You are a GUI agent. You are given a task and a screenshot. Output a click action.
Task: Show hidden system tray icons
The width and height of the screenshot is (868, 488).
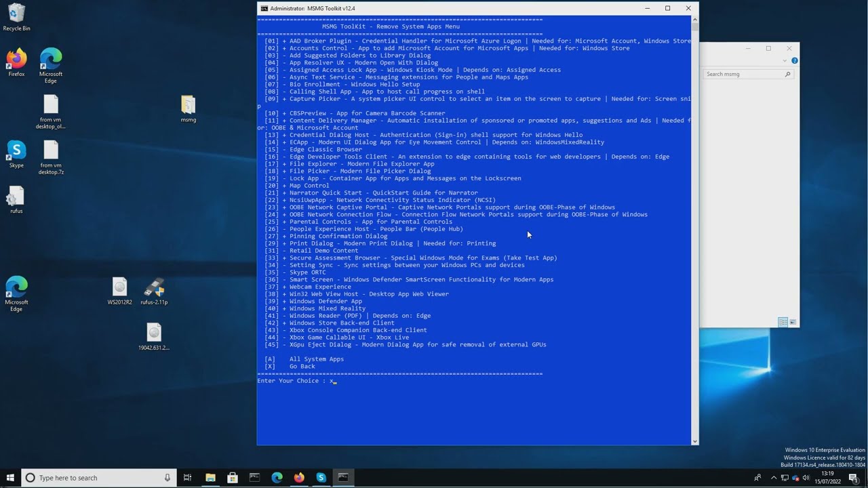tap(774, 478)
